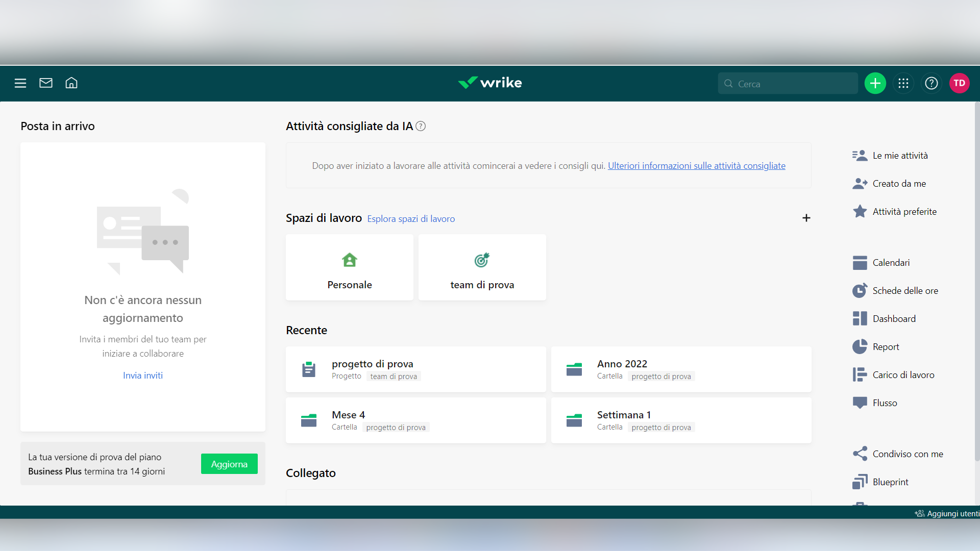Open the inbox mail icon
The height and width of the screenshot is (551, 980).
coord(46,83)
